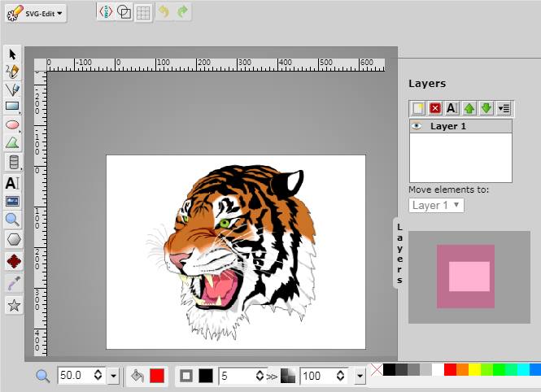The height and width of the screenshot is (392, 541).
Task: Click the Star shape tool
Action: point(12,306)
